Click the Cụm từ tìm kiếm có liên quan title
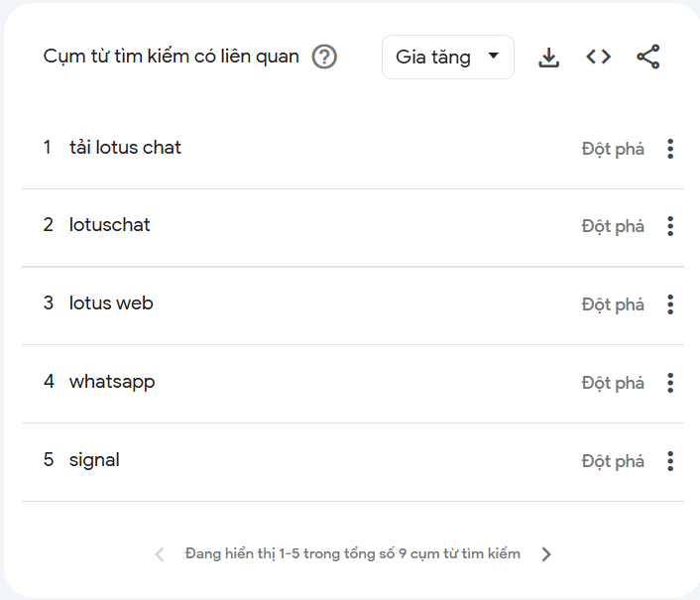The width and height of the screenshot is (700, 600). [171, 57]
